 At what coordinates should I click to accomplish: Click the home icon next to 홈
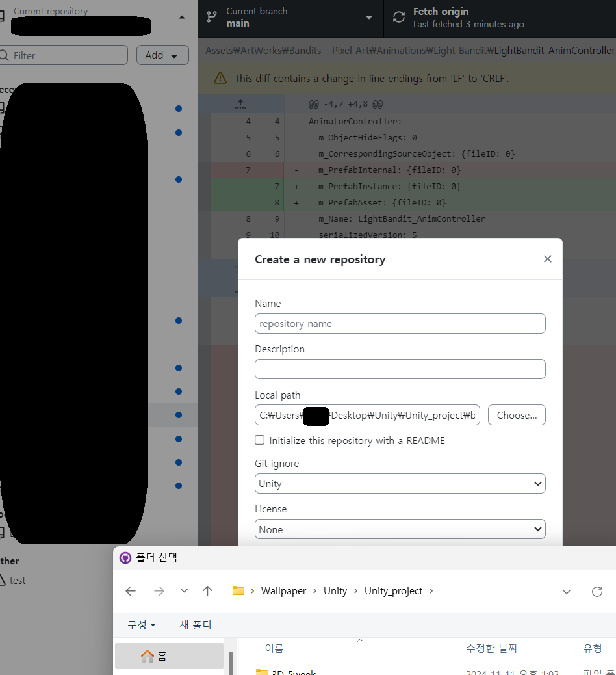click(147, 656)
